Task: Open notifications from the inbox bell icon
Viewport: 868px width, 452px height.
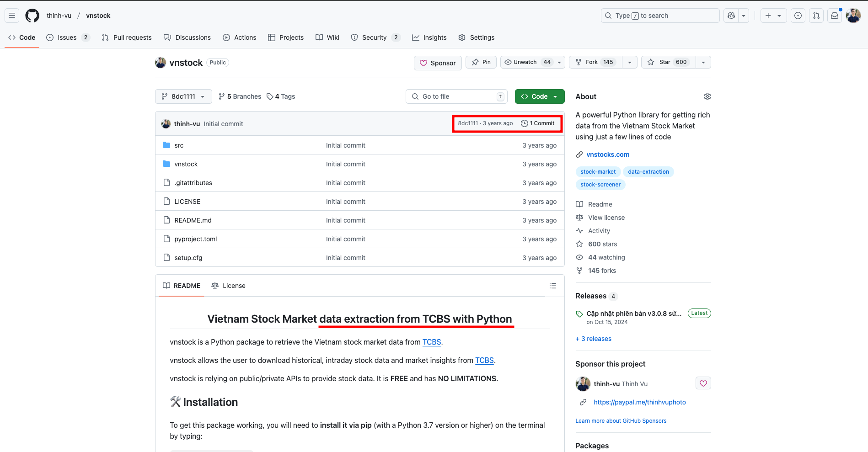Action: coord(834,15)
